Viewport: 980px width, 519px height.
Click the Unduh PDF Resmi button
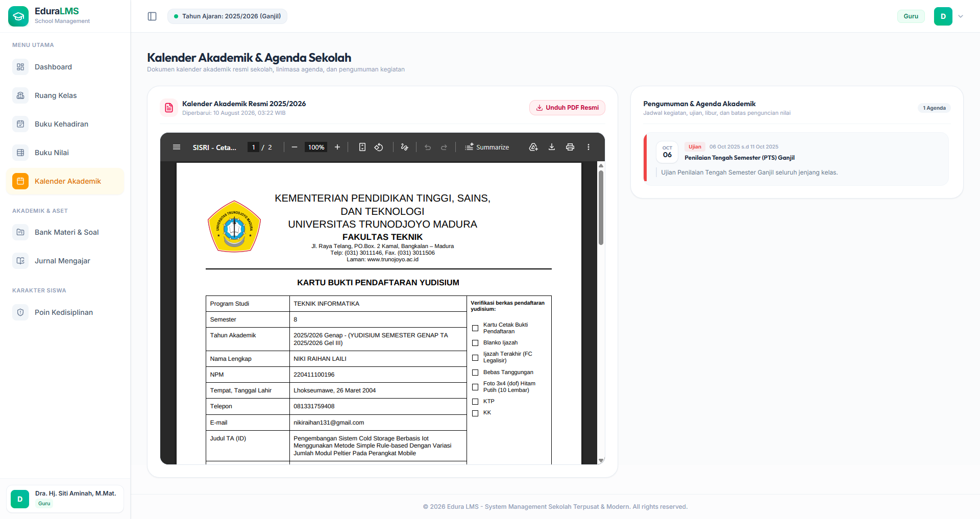567,108
